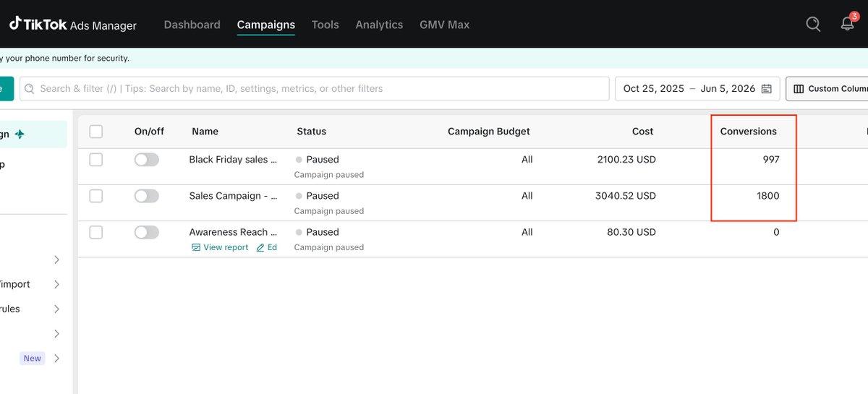This screenshot has height=394, width=868.
Task: Turn on the Black Friday sales switch
Action: tap(147, 160)
